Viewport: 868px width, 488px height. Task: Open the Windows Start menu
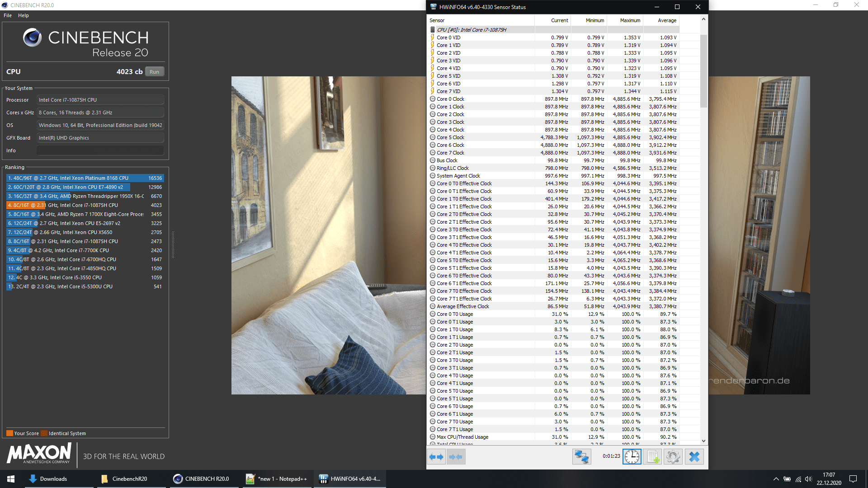[11, 479]
